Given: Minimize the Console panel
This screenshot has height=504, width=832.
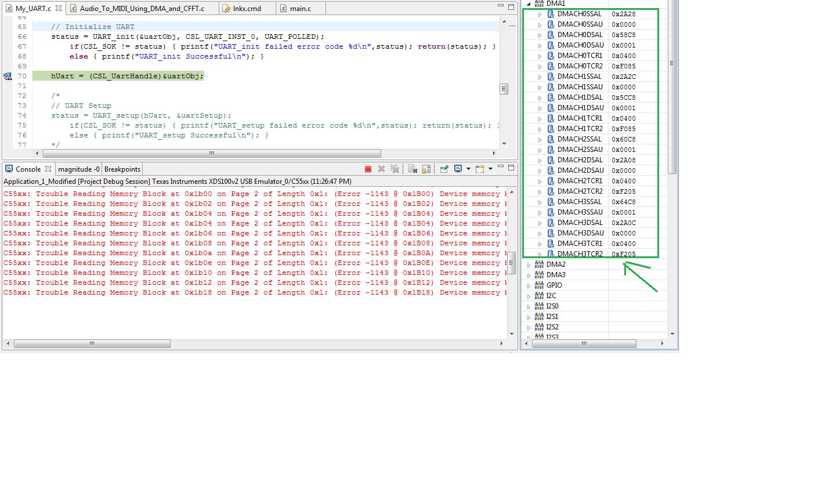Looking at the screenshot, I should (500, 167).
